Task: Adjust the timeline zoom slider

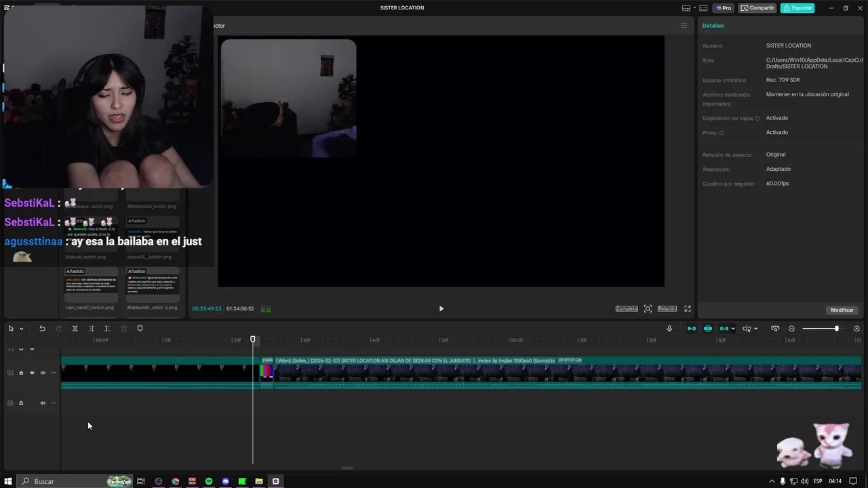Action: tap(836, 329)
